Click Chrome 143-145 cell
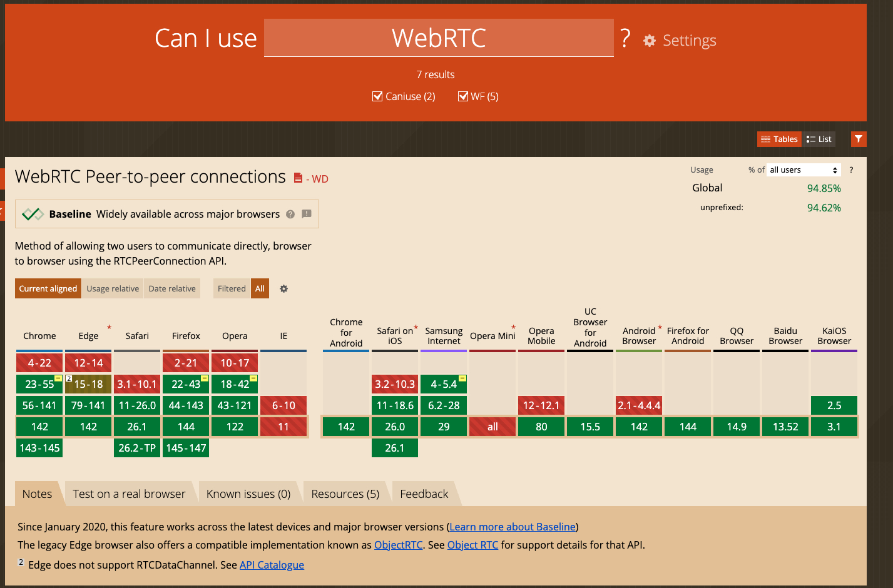 coord(39,448)
